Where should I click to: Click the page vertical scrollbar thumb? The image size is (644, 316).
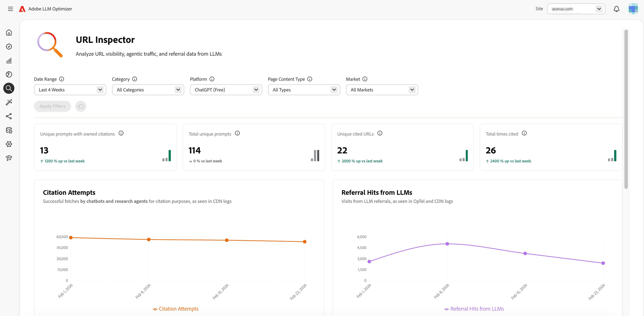626,109
